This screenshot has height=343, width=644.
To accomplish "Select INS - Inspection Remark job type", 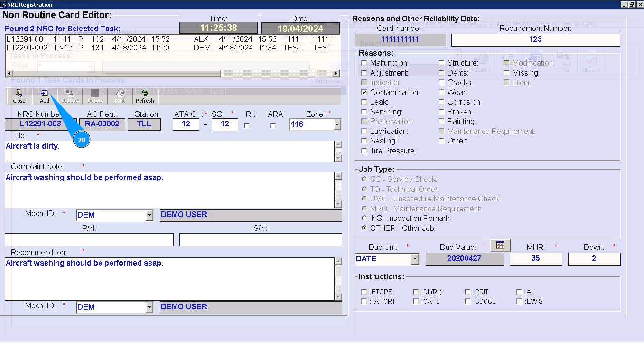I will point(364,218).
